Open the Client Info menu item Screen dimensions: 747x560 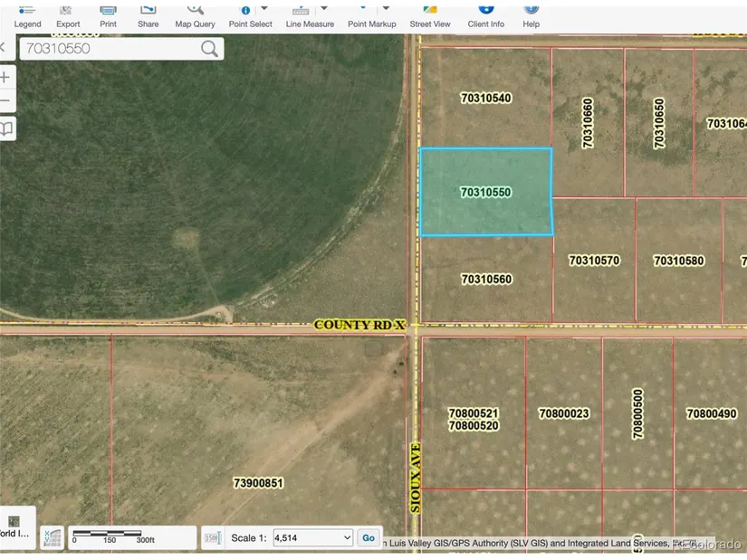486,16
